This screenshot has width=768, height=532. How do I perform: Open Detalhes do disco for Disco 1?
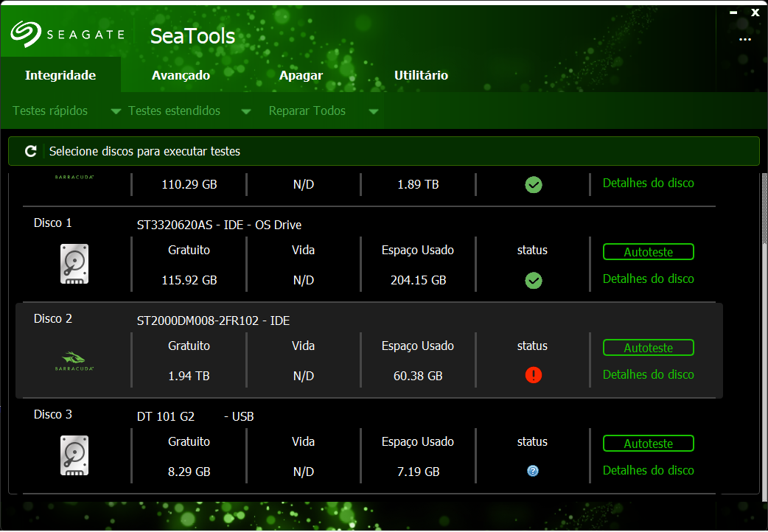[x=649, y=279]
